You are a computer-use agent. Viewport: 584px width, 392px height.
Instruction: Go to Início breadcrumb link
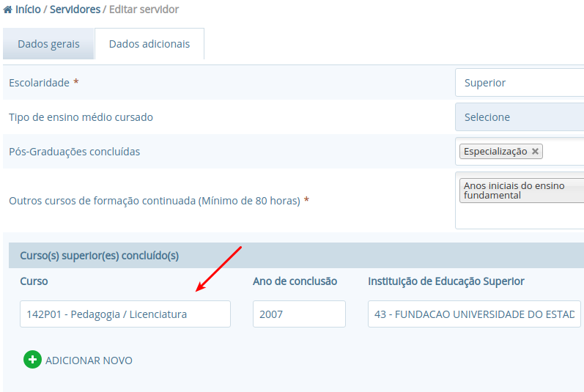pos(28,10)
